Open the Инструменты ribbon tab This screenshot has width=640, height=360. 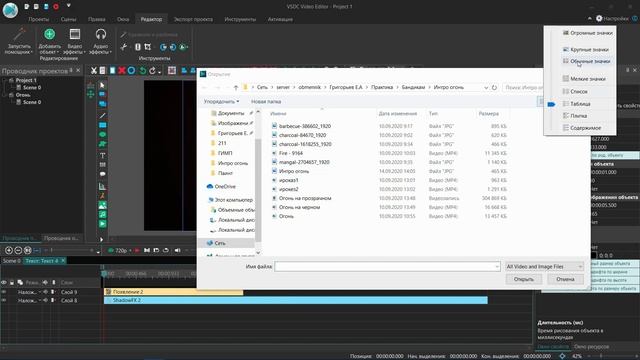coord(240,19)
